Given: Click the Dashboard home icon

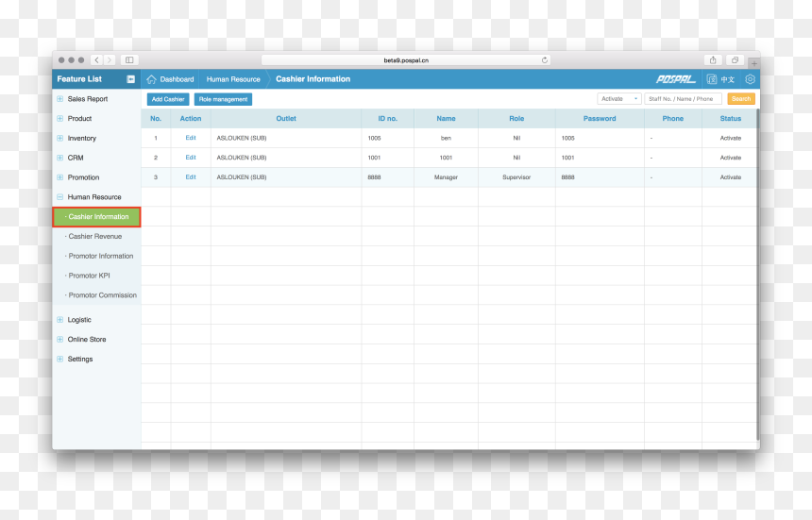Looking at the screenshot, I should tap(151, 79).
